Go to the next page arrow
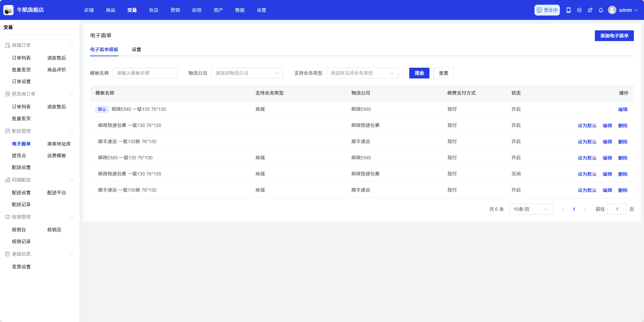This screenshot has height=322, width=644. point(585,209)
